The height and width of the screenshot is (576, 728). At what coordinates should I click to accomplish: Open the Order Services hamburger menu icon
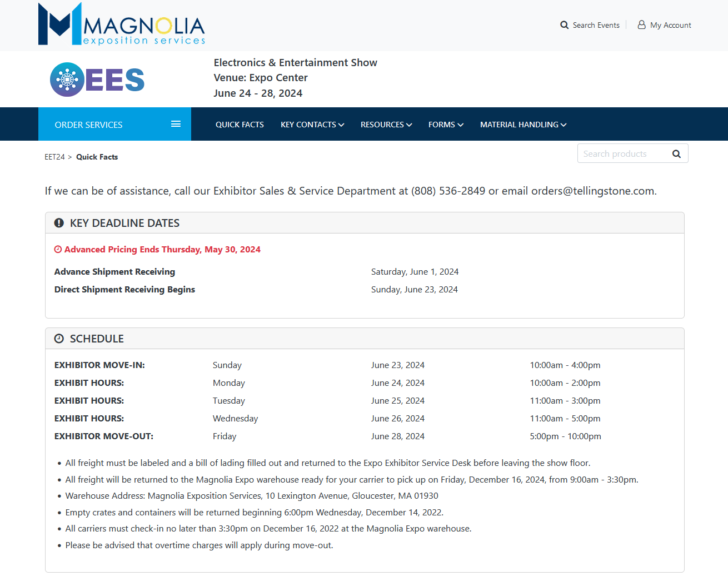[x=176, y=124]
